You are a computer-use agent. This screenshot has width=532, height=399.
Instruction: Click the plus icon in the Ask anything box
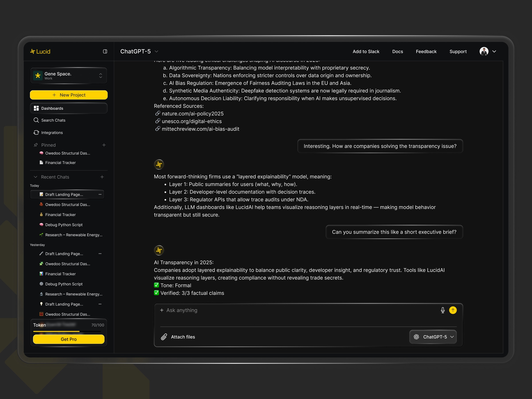point(162,310)
